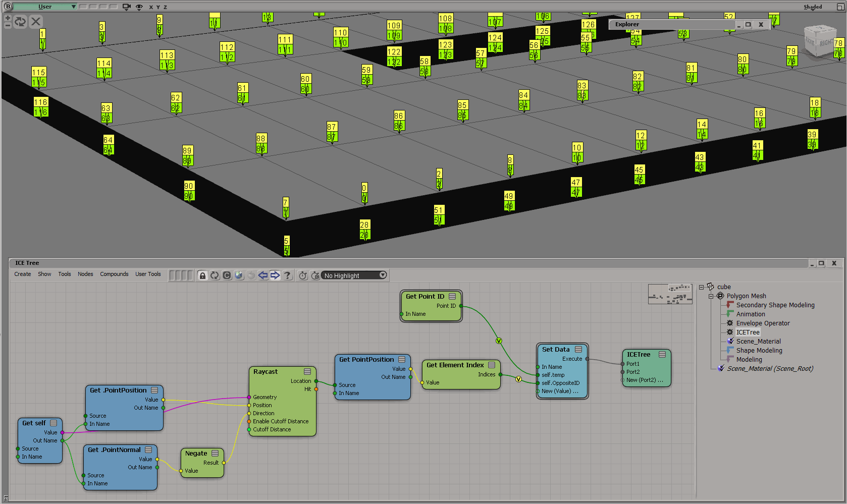Collapse the Polygon Mesh tree node
Screen dimensions: 847x504
(x=711, y=296)
